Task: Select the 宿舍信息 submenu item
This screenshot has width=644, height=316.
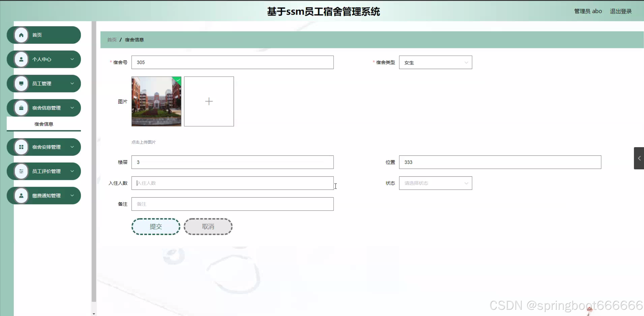Action: coord(44,124)
